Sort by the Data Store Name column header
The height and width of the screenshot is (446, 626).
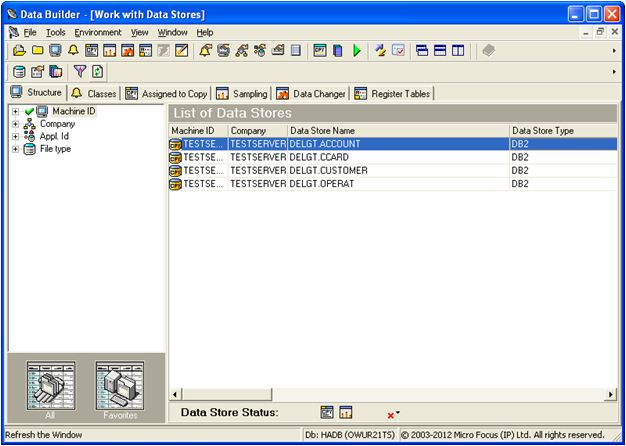(x=399, y=131)
